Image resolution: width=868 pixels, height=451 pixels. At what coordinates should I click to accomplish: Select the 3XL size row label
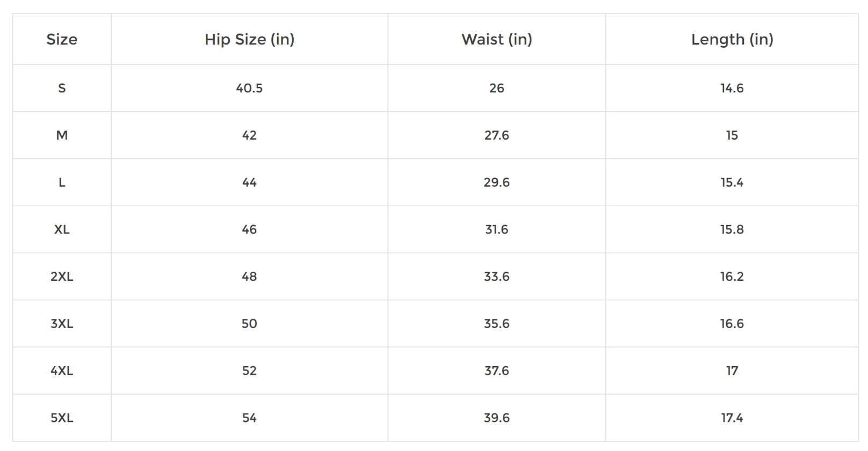(62, 324)
